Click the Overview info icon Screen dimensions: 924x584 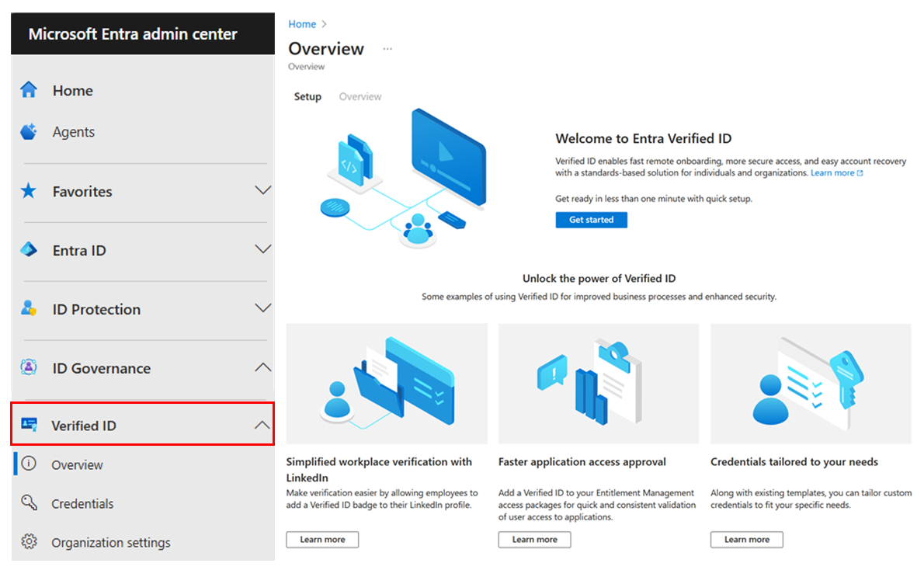(30, 464)
